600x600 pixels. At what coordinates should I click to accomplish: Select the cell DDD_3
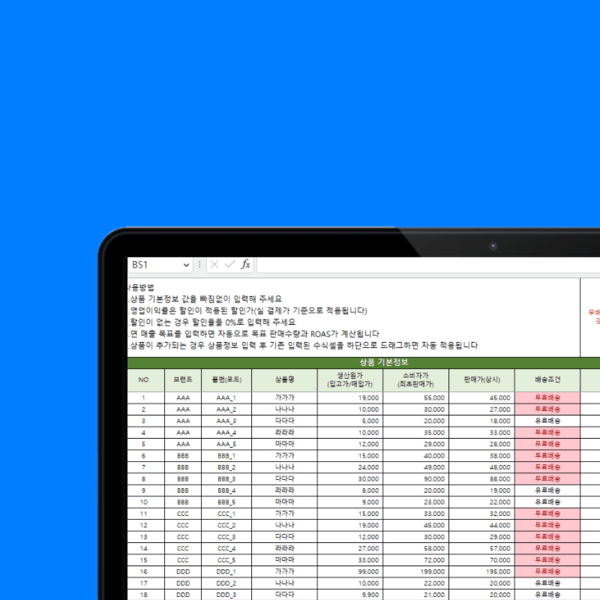coord(227,595)
